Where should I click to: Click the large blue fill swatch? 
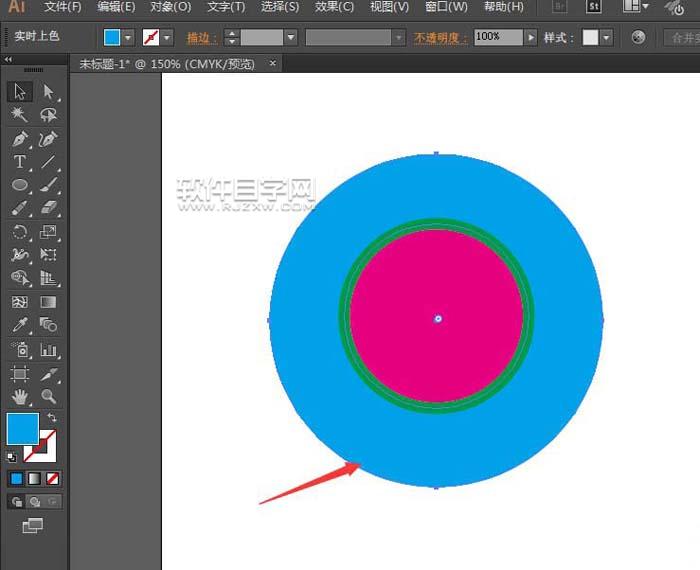[22, 428]
